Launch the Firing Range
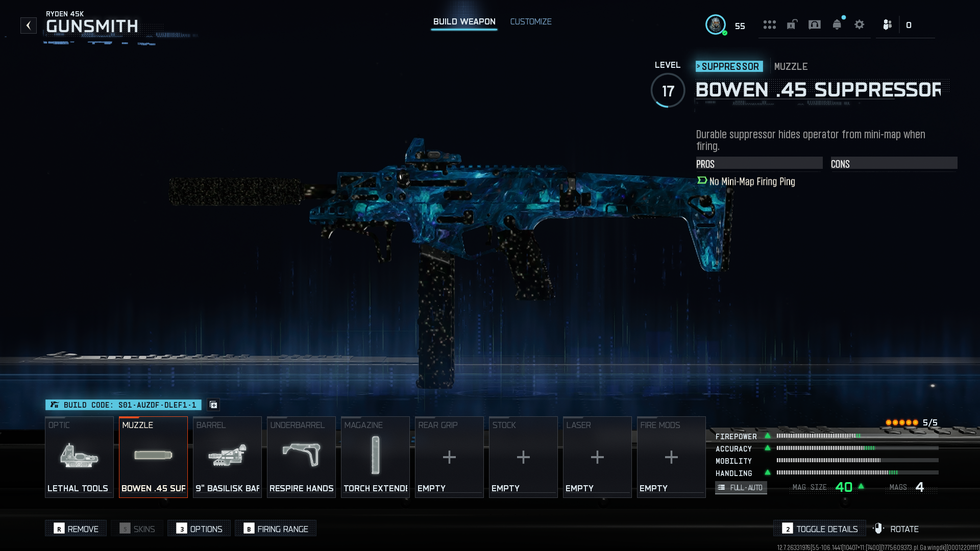980x551 pixels. point(276,529)
